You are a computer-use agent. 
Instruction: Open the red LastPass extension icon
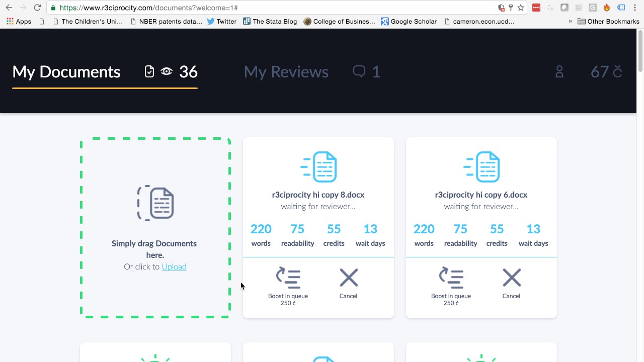pos(536,8)
